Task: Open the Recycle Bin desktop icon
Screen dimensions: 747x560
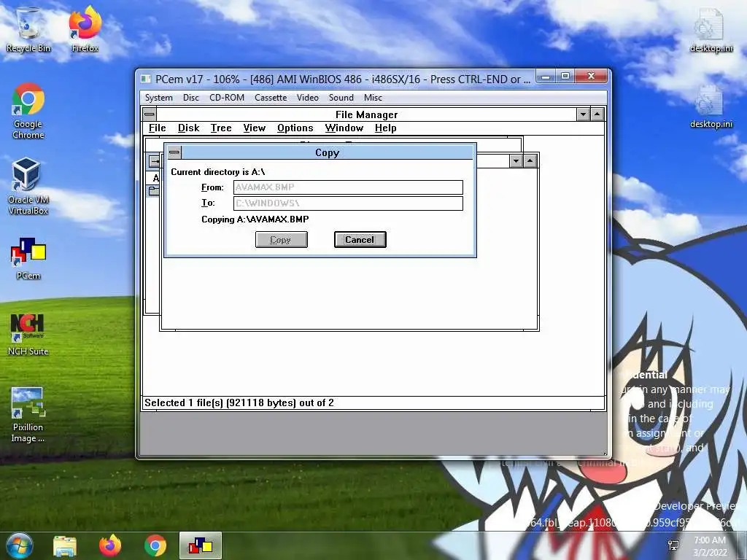Action: point(28,29)
